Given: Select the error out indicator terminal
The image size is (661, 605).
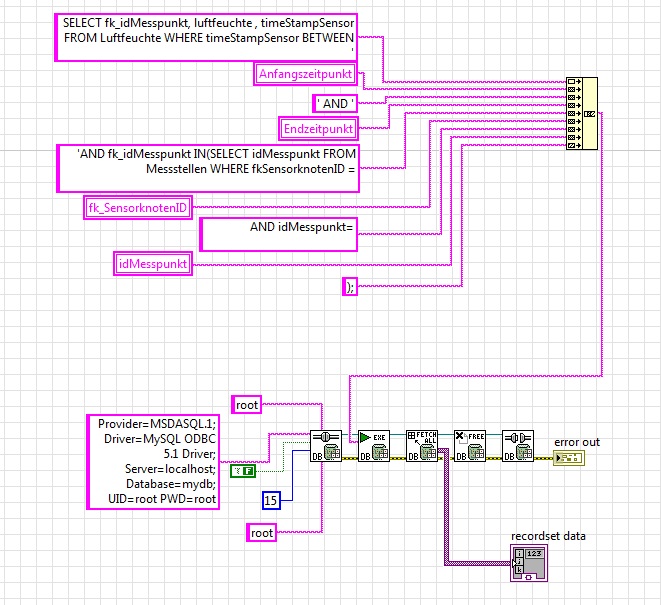Looking at the screenshot, I should pyautogui.click(x=569, y=458).
